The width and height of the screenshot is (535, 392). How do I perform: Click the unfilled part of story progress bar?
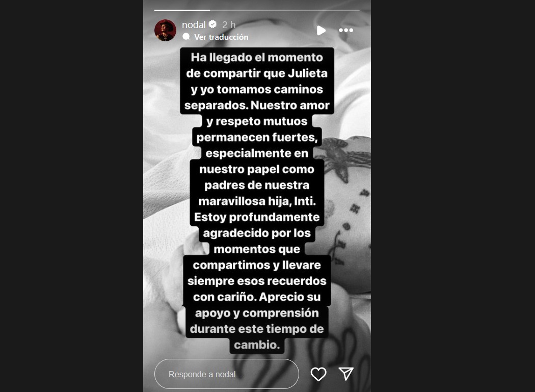pyautogui.click(x=284, y=10)
